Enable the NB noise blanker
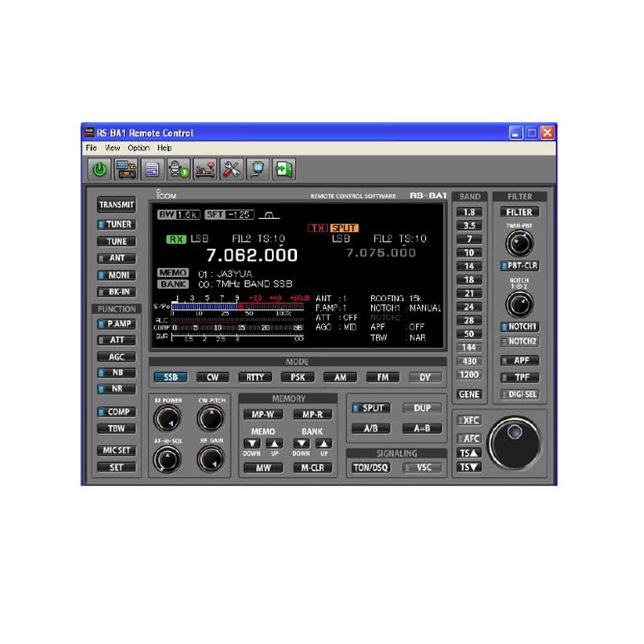The image size is (644, 644). click(117, 373)
